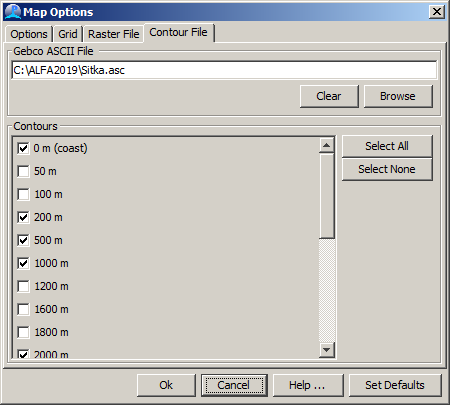
Task: Click the scrollbar down arrow in Contours list
Action: pyautogui.click(x=327, y=350)
